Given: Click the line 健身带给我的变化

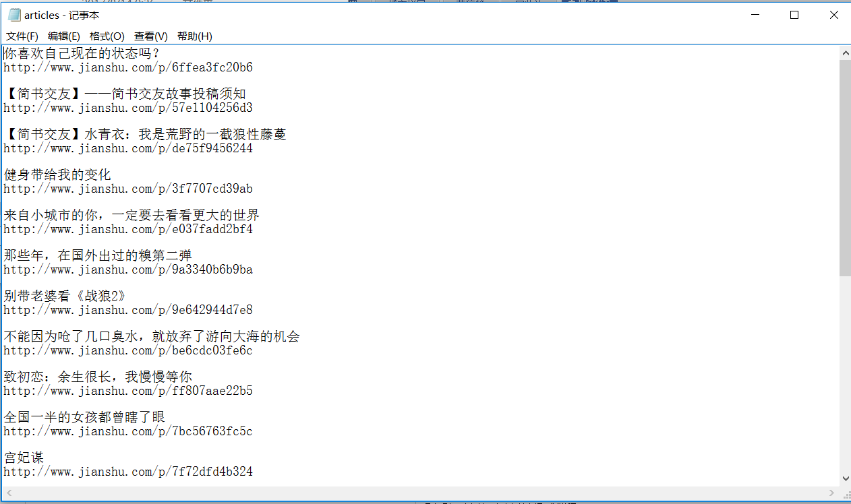Looking at the screenshot, I should pos(57,175).
